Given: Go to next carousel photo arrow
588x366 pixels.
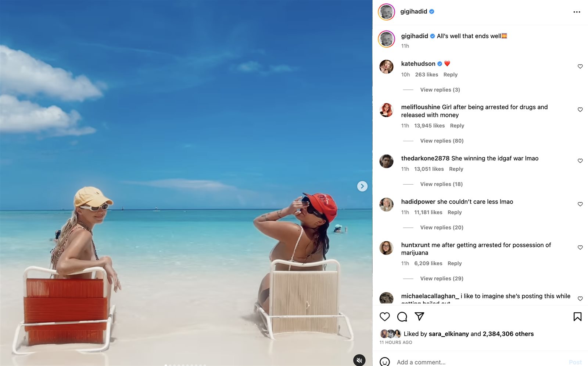Looking at the screenshot, I should click(362, 186).
